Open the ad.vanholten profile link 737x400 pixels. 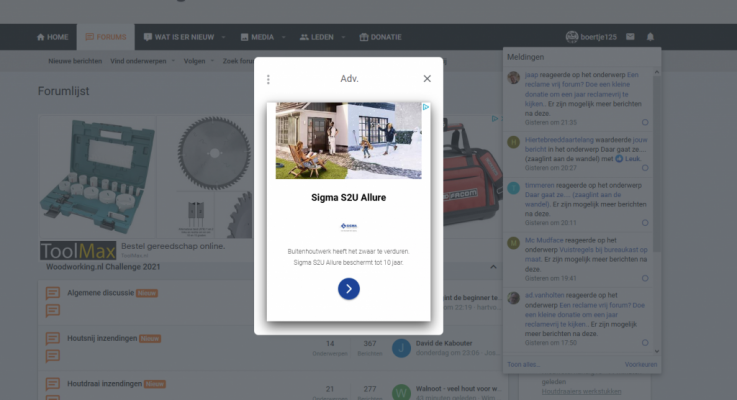(544, 295)
